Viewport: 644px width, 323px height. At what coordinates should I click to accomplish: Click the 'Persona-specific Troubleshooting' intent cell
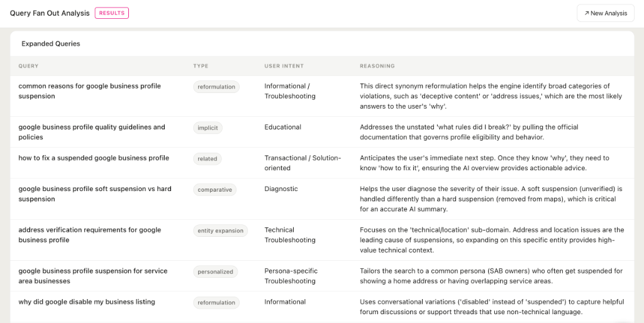click(x=291, y=276)
